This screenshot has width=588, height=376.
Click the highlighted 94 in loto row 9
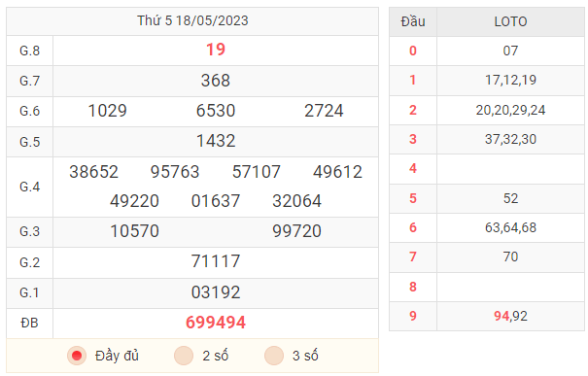click(502, 316)
